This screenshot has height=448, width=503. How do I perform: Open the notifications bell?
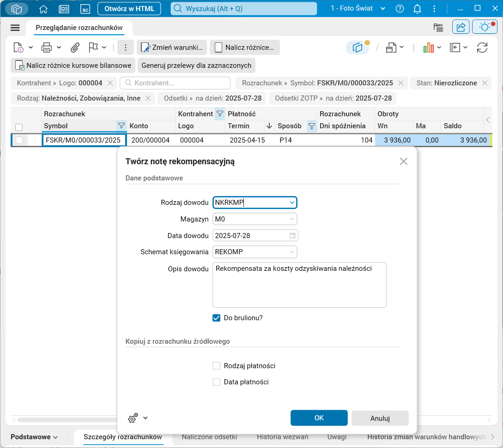417,9
